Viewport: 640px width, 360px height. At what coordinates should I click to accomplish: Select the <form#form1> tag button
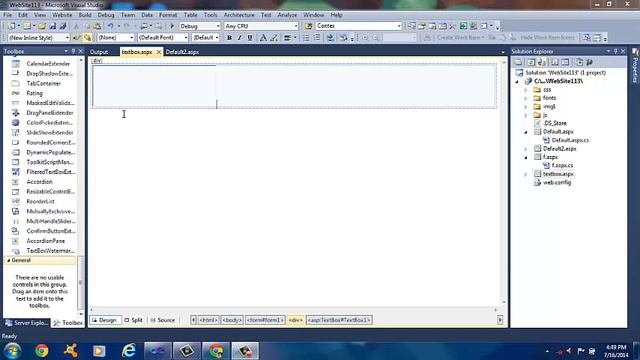[265, 320]
